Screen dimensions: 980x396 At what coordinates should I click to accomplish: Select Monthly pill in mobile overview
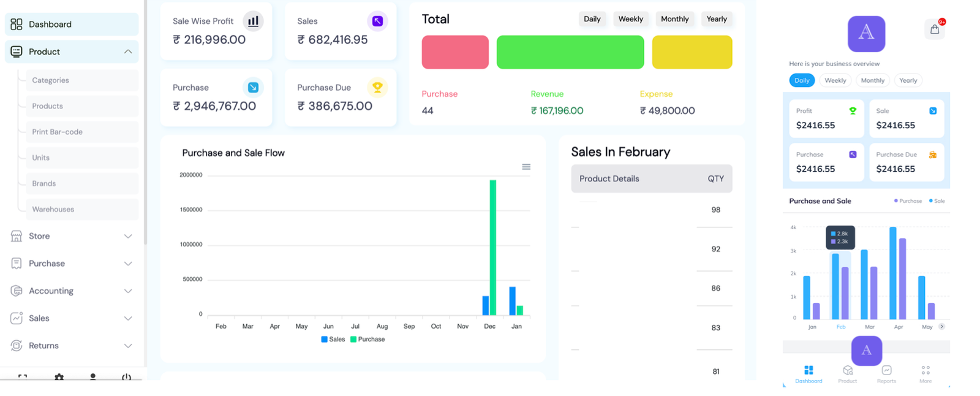coord(873,80)
